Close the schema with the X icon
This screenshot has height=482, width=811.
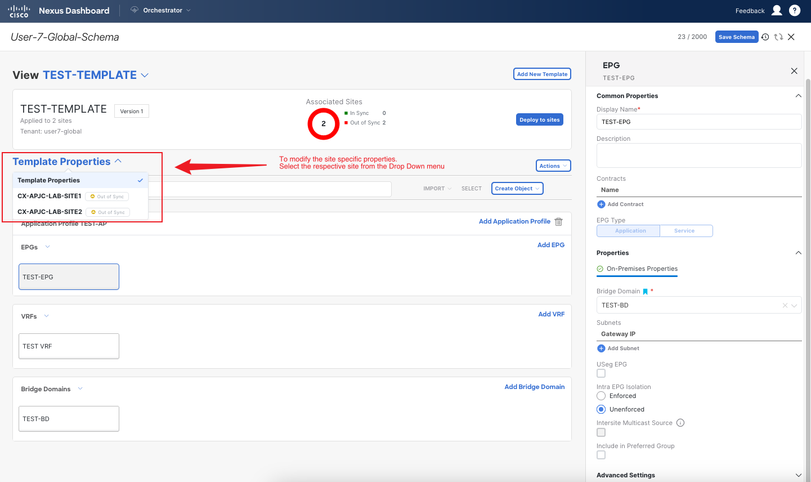[x=791, y=37]
